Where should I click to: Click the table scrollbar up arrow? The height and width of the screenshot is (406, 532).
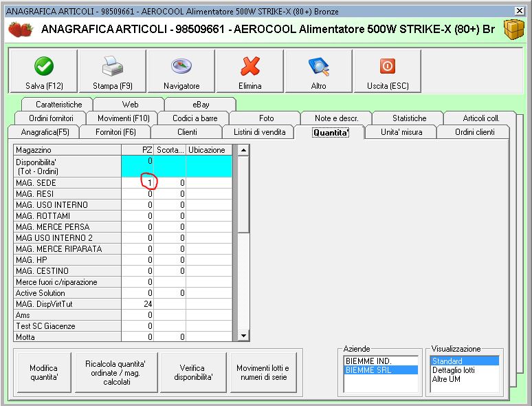pyautogui.click(x=243, y=150)
